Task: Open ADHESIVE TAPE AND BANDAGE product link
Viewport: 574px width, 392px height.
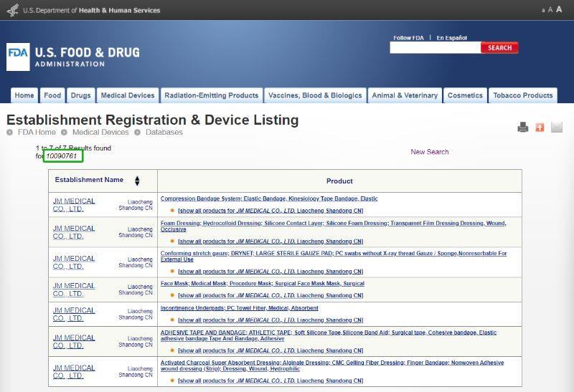Action: [329, 335]
